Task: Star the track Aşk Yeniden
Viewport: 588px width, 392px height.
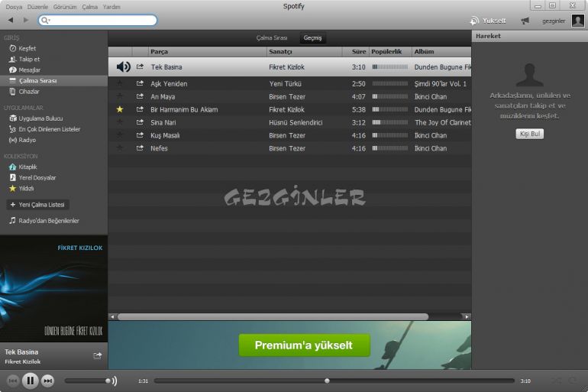Action: click(120, 83)
